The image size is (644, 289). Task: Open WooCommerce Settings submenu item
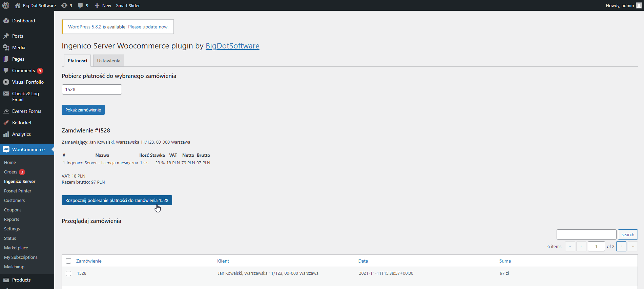point(12,229)
